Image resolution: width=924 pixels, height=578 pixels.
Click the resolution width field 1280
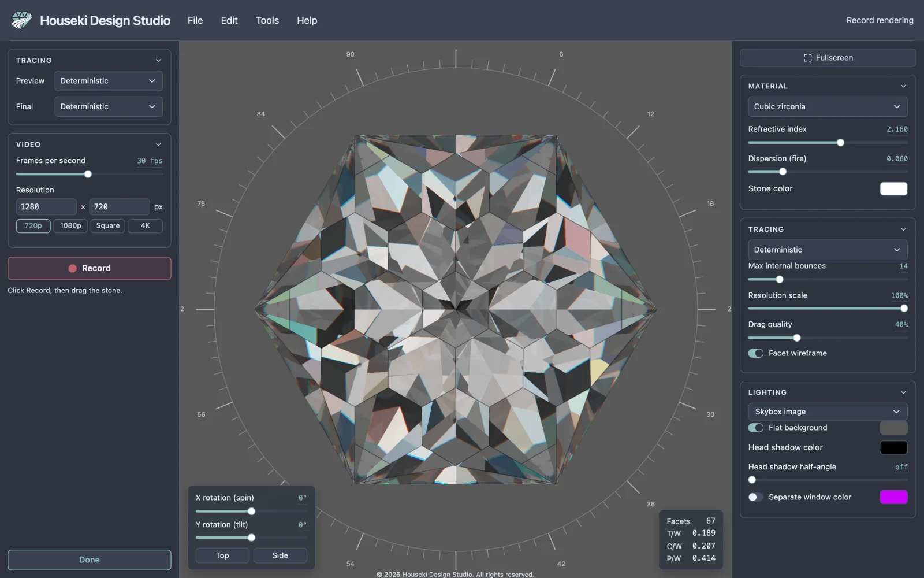[x=46, y=207]
